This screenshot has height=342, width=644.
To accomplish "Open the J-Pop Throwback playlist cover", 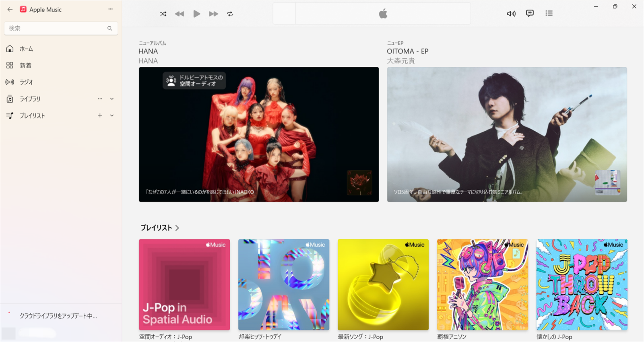I will [x=582, y=285].
